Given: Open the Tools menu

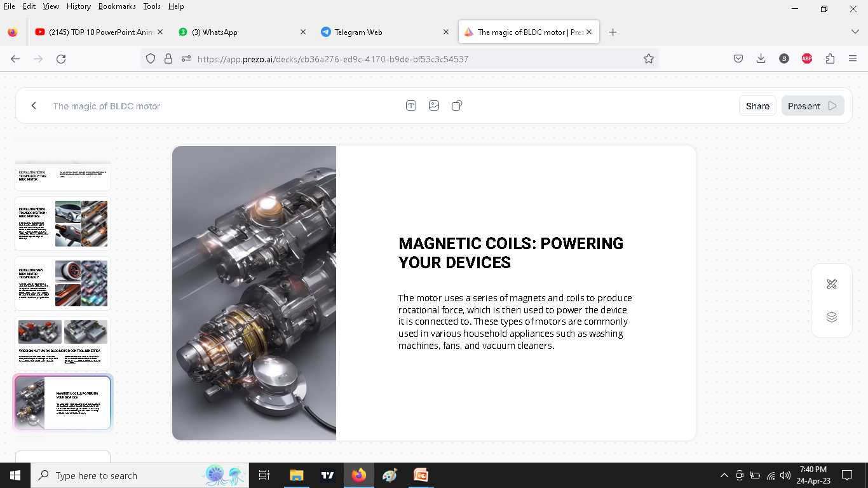Looking at the screenshot, I should 152,6.
